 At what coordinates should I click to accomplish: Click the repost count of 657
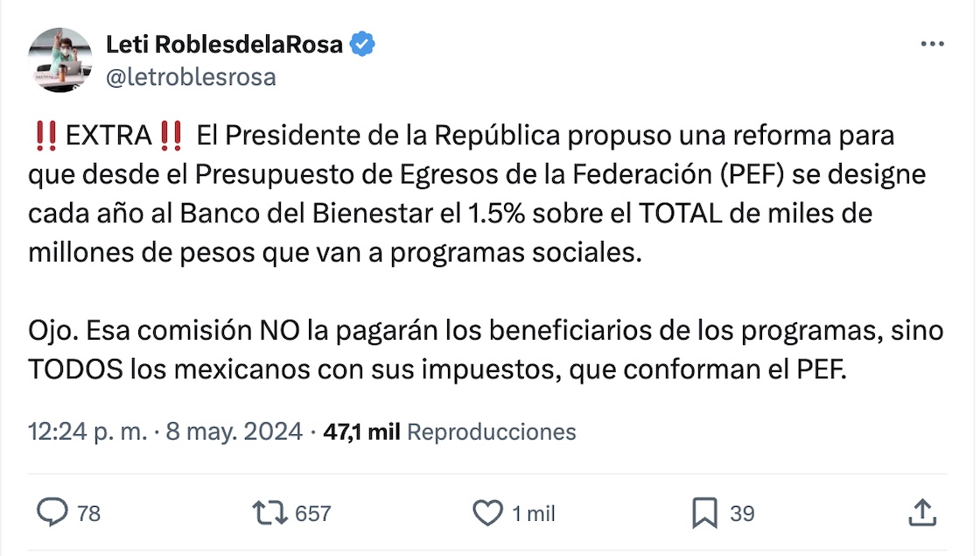coord(313,513)
